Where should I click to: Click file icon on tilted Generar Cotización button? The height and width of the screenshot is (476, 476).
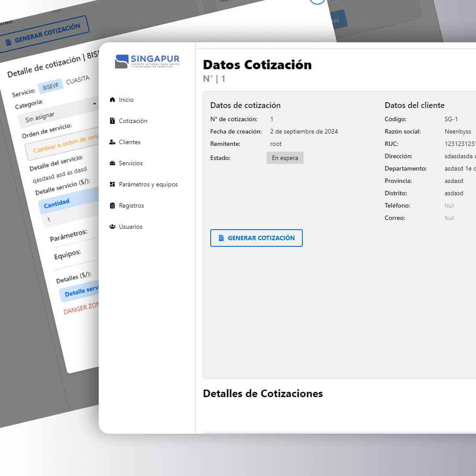(x=8, y=42)
